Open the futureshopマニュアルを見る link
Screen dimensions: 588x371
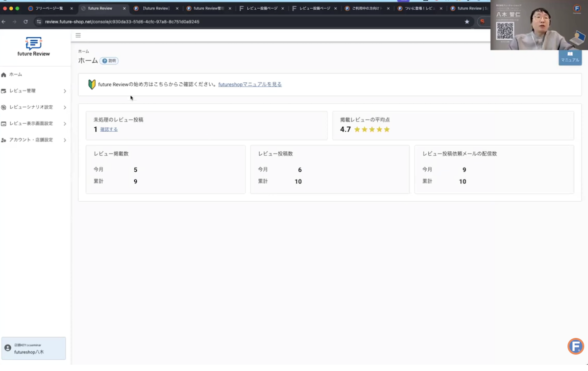250,84
